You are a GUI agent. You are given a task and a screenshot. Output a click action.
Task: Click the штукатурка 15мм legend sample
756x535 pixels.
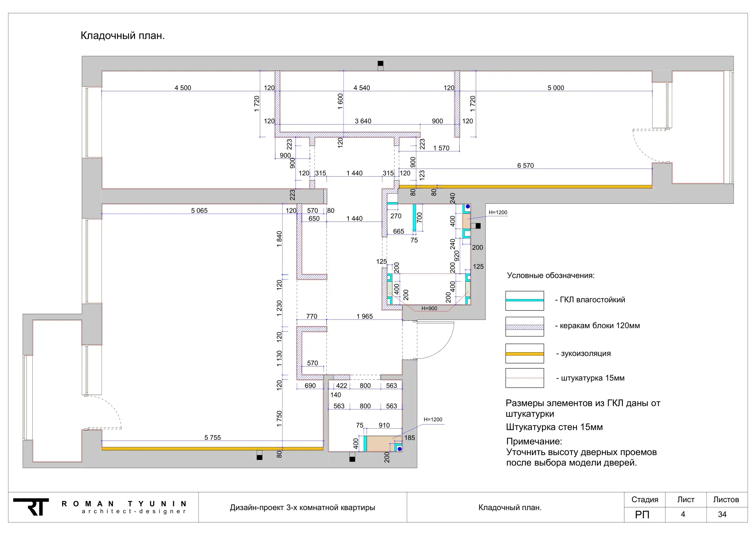pos(524,378)
